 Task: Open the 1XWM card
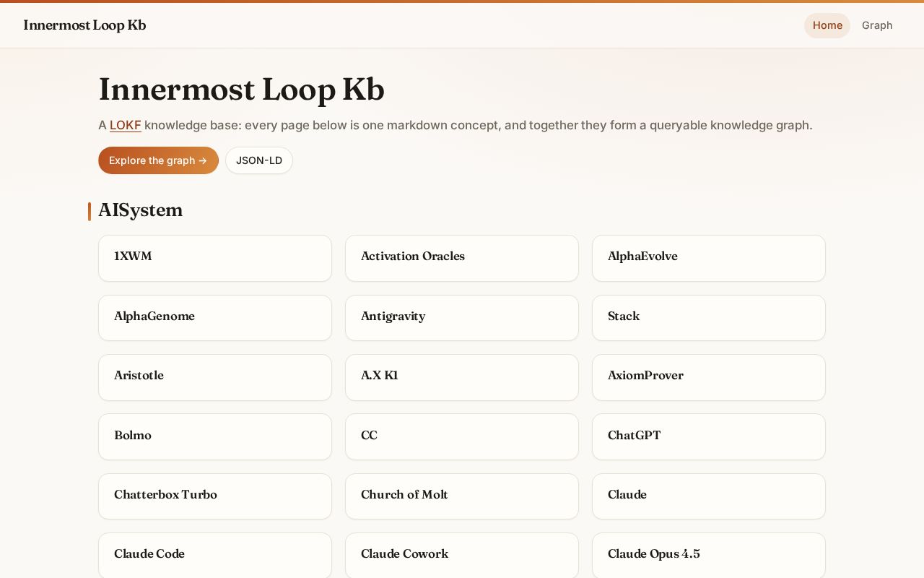point(215,258)
